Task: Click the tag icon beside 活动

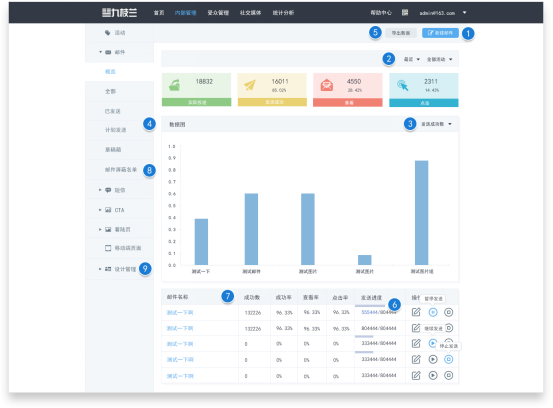Action: point(108,33)
